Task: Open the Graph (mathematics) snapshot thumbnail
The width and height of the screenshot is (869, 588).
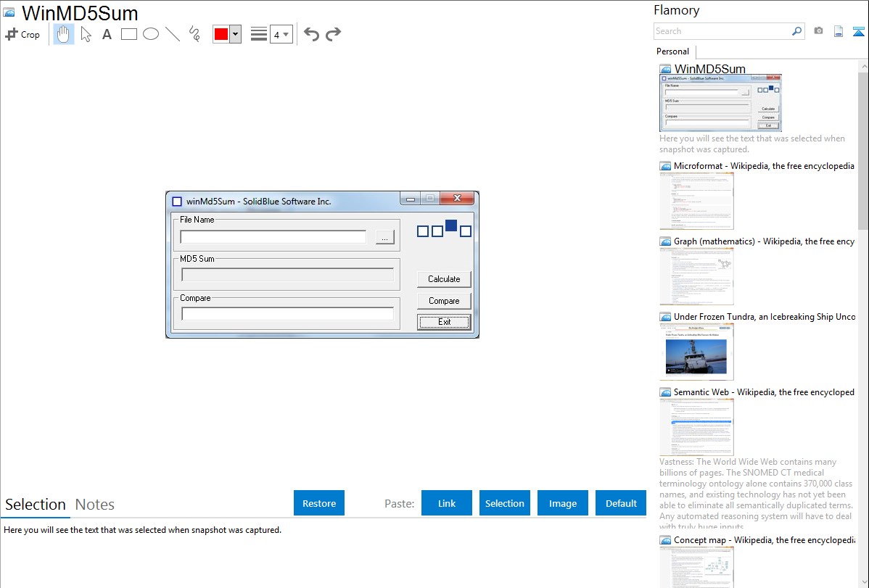Action: pos(696,276)
